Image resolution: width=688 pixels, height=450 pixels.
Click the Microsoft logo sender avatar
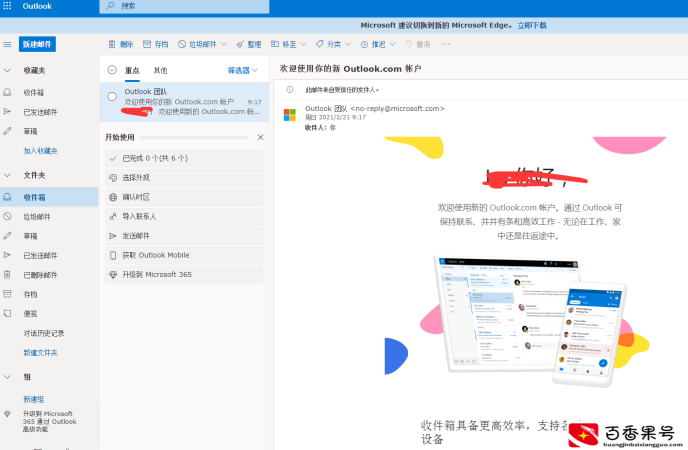pyautogui.click(x=290, y=115)
